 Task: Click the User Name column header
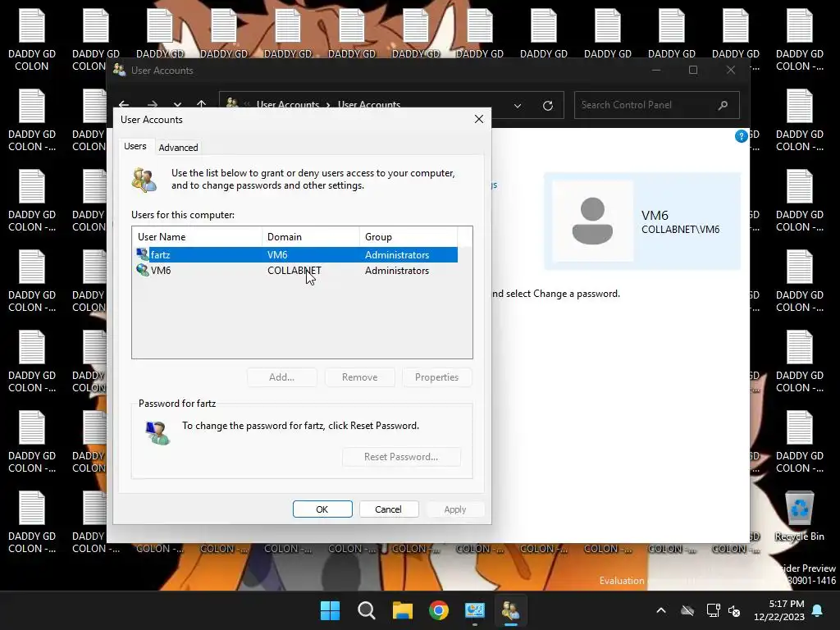(197, 237)
